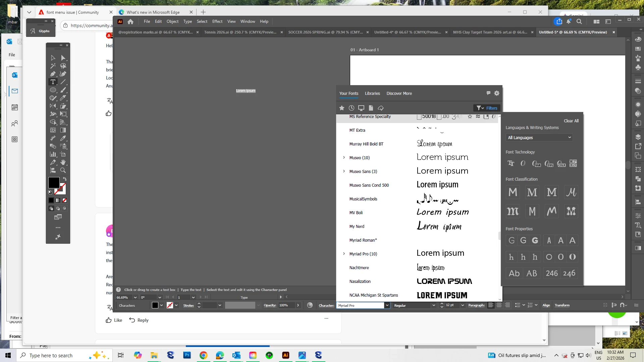The height and width of the screenshot is (362, 644).
Task: Filter by SVG font technology
Action: pos(549,164)
